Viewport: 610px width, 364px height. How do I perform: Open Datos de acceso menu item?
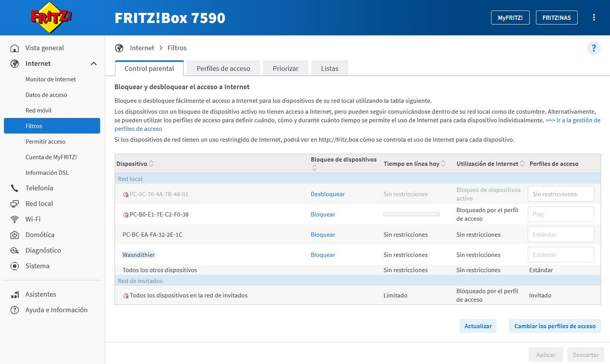point(46,95)
